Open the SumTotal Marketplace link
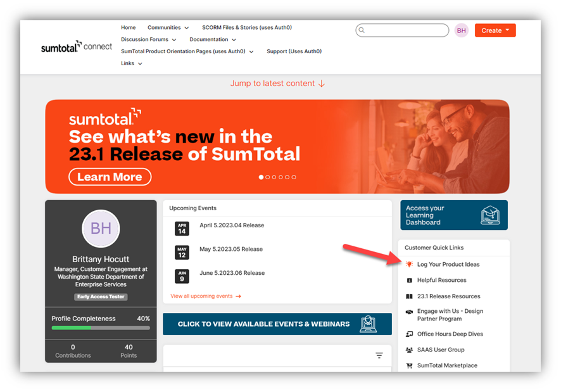 [447, 365]
